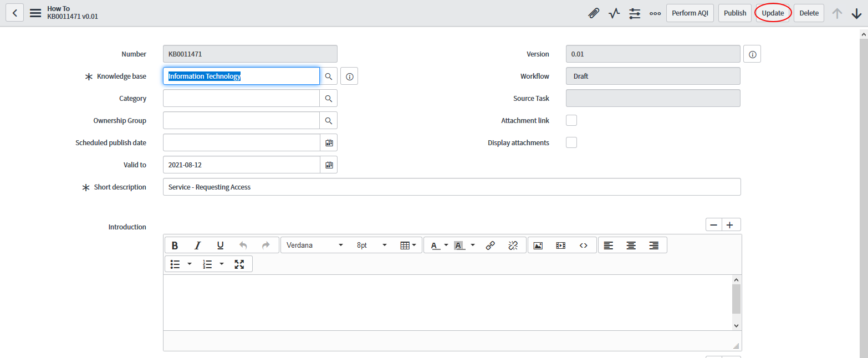Screen dimensions: 868x358
Task: Toggle fullscreen editor mode
Action: (239, 264)
